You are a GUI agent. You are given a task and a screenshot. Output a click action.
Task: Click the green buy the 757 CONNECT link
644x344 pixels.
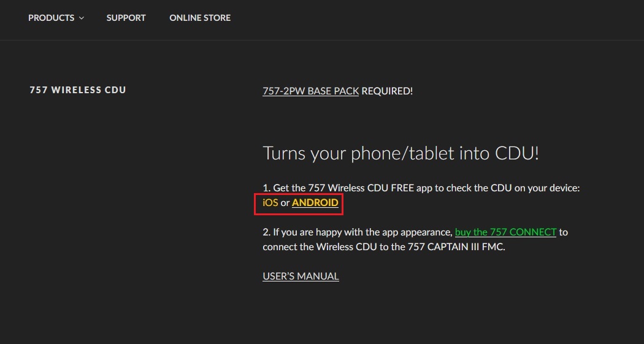click(x=505, y=232)
